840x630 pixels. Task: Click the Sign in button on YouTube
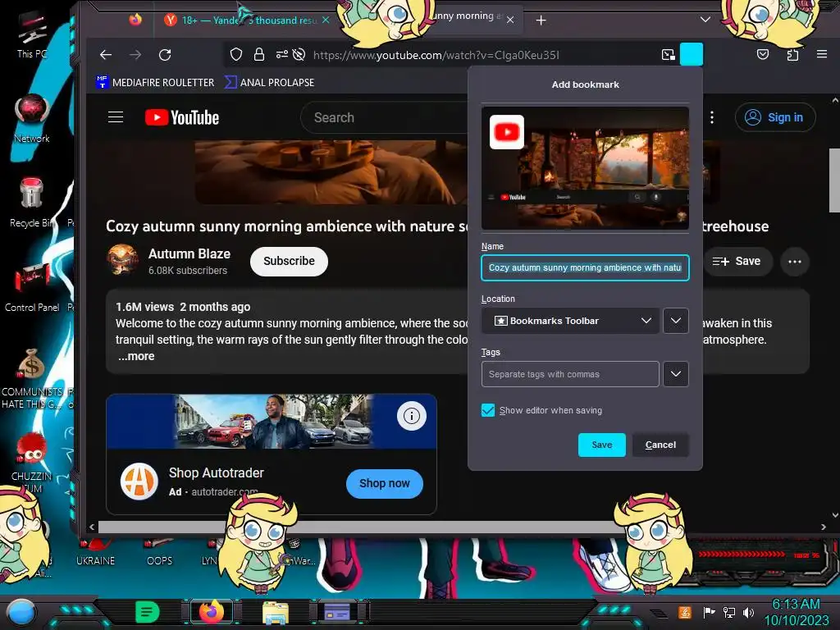[x=775, y=117]
